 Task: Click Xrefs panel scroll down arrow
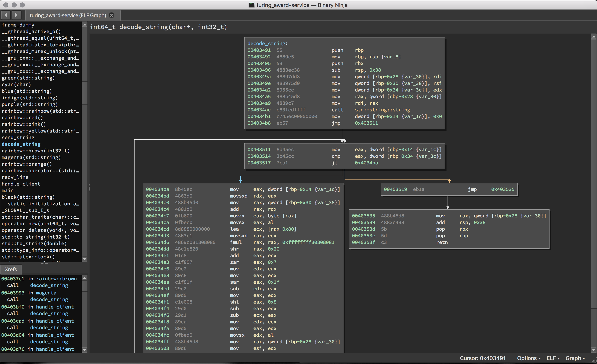click(85, 350)
